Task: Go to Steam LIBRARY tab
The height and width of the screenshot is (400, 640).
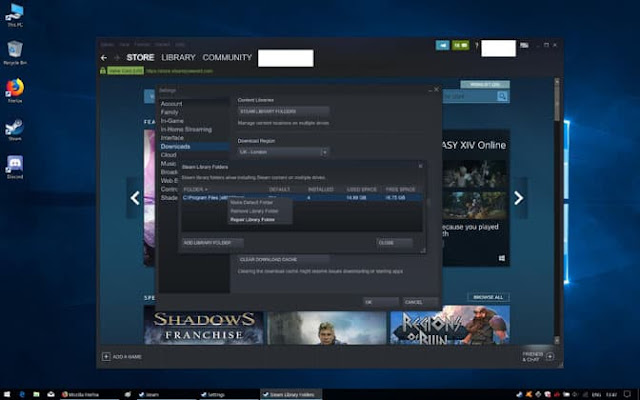Action: 178,58
